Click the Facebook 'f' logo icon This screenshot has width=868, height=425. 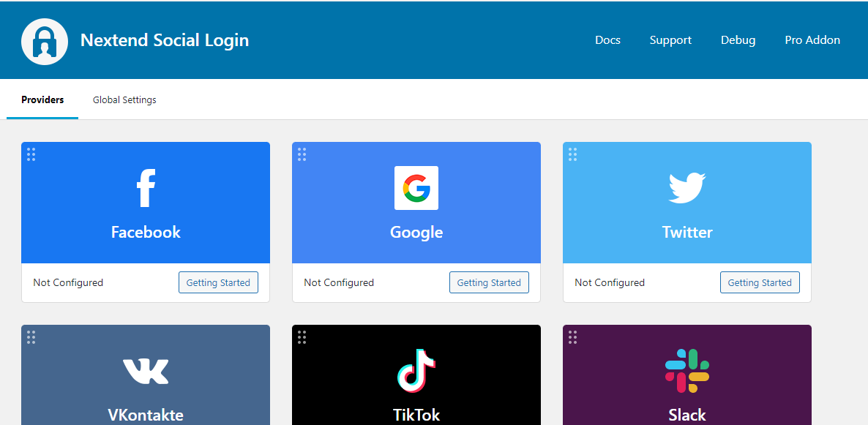146,188
